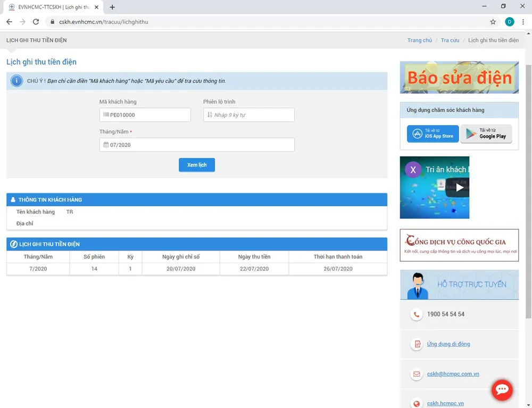This screenshot has width=532, height=408.
Task: Click the Ứng dụng di động link
Action: click(x=448, y=344)
